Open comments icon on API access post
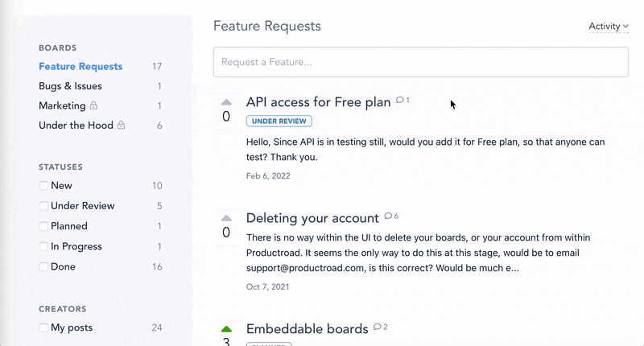644x346 pixels. 399,100
